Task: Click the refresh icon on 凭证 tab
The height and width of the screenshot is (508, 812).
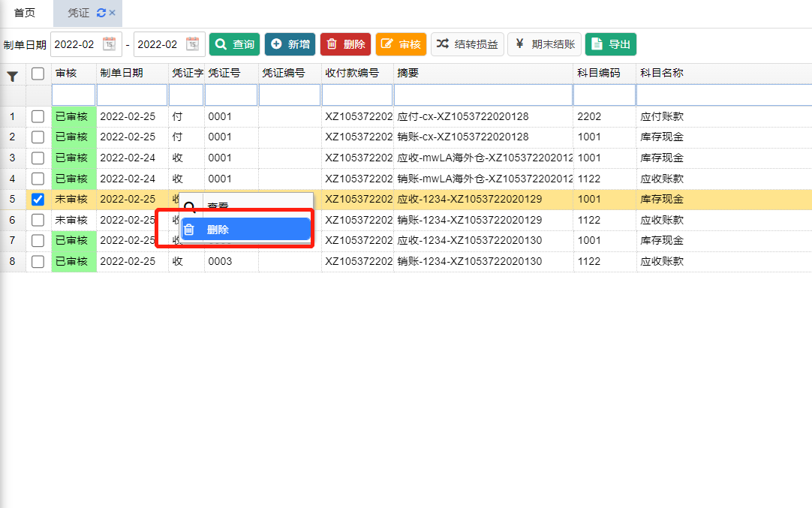Action: coord(101,13)
